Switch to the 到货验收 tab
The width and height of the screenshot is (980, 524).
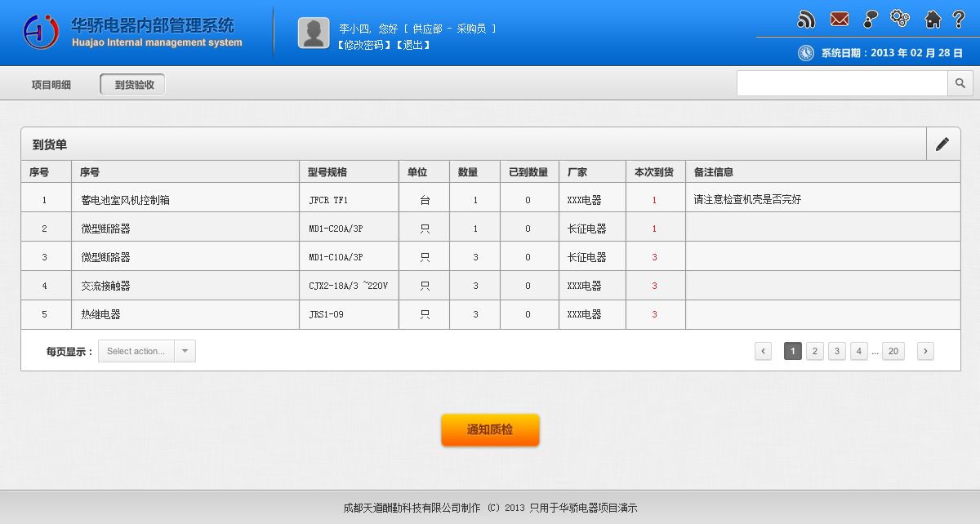coord(133,84)
